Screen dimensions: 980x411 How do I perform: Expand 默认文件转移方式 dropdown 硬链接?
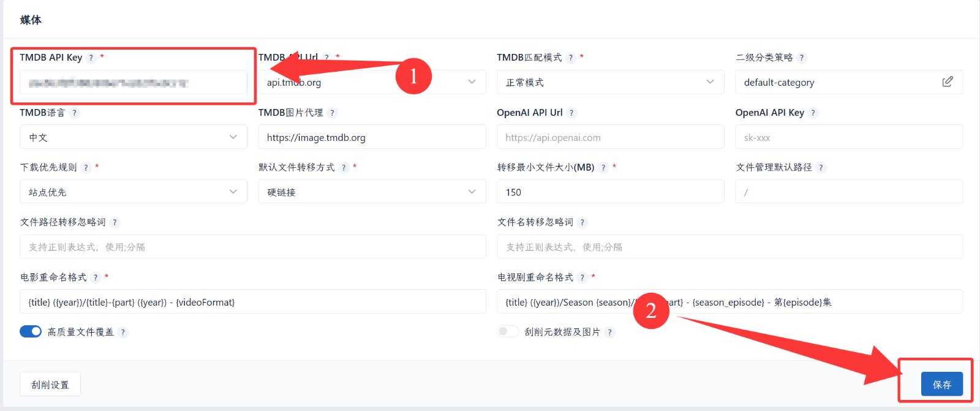click(372, 192)
